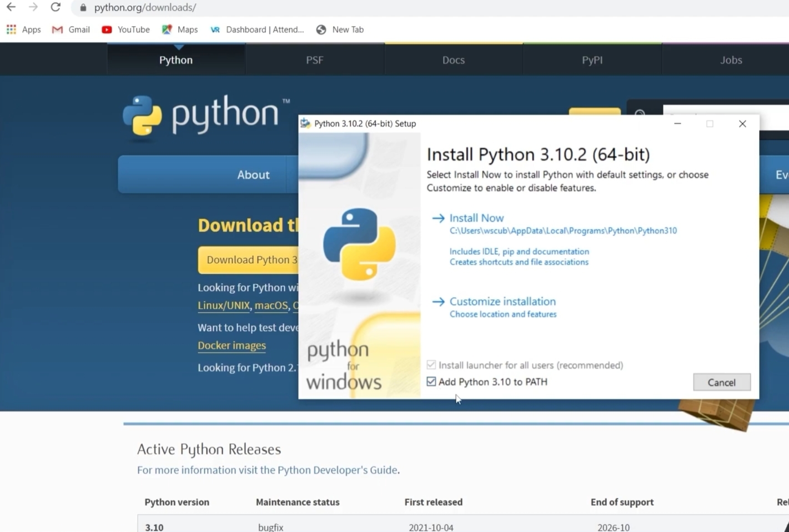Viewport: 789px width, 532px height.
Task: Toggle Install launcher for all users checkbox
Action: (x=431, y=365)
